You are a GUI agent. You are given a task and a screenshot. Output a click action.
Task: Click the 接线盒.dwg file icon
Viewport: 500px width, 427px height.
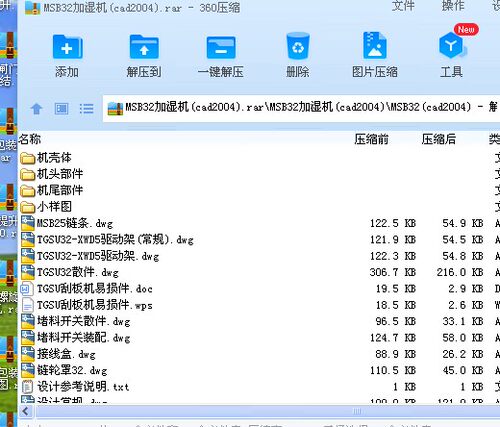pyautogui.click(x=27, y=354)
